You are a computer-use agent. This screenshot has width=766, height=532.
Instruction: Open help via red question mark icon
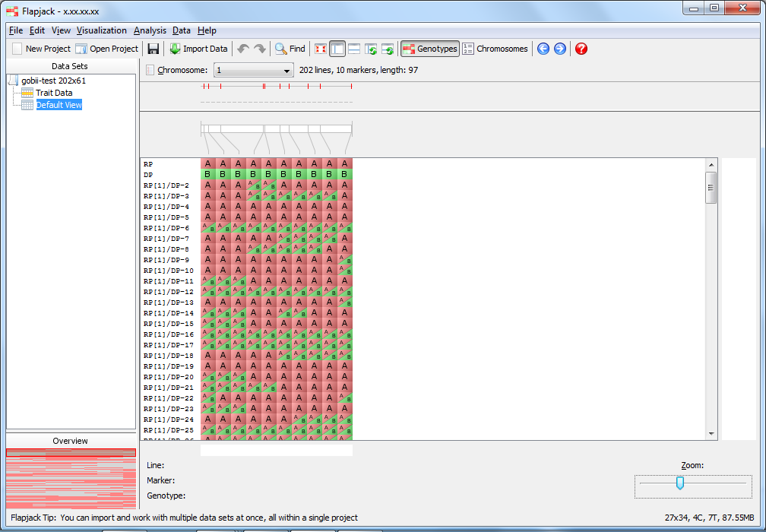pos(581,49)
